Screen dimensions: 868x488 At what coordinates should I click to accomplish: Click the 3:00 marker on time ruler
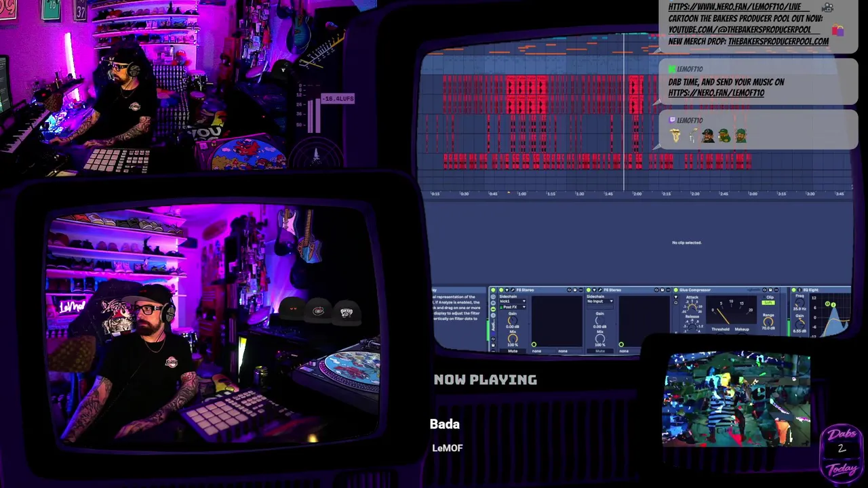[753, 194]
